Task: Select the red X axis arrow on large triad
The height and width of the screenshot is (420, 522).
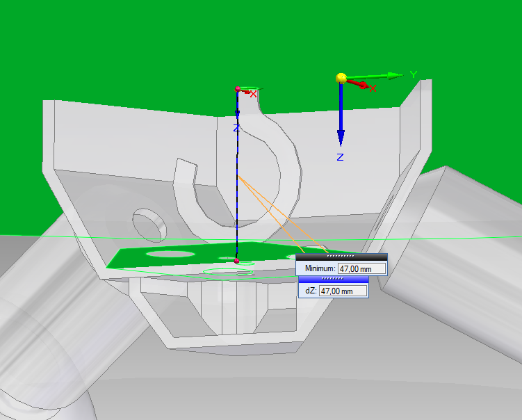Action: coord(357,83)
